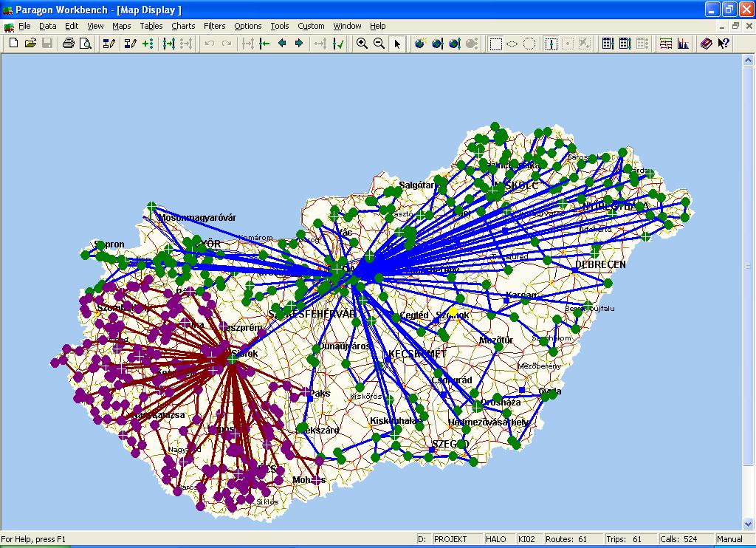The image size is (756, 548).
Task: Create a new document with the blank page icon
Action: 13,44
